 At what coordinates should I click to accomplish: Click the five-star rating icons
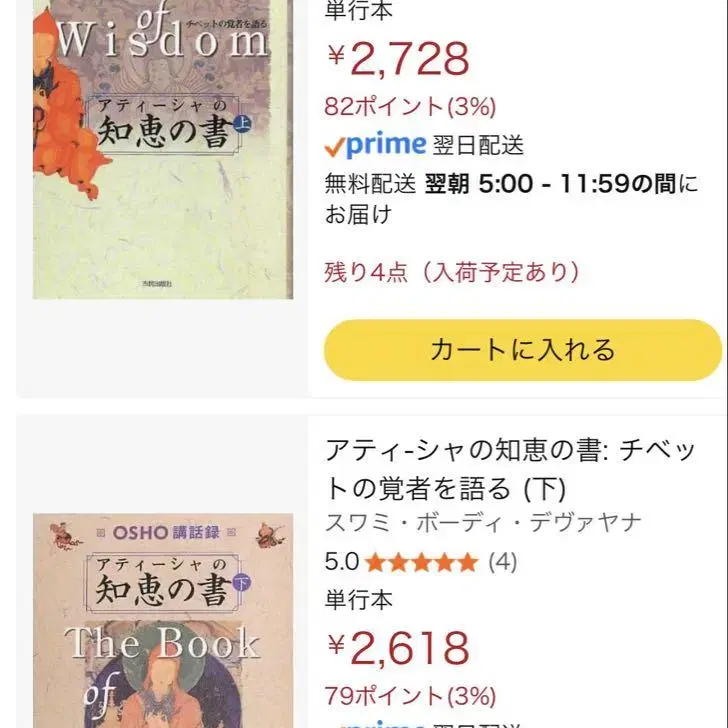click(x=420, y=562)
